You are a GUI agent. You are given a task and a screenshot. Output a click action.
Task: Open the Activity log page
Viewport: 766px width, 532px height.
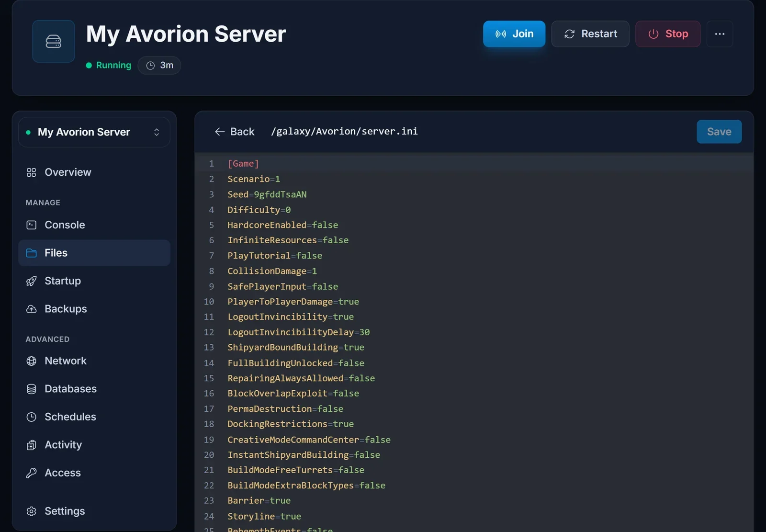point(94,445)
